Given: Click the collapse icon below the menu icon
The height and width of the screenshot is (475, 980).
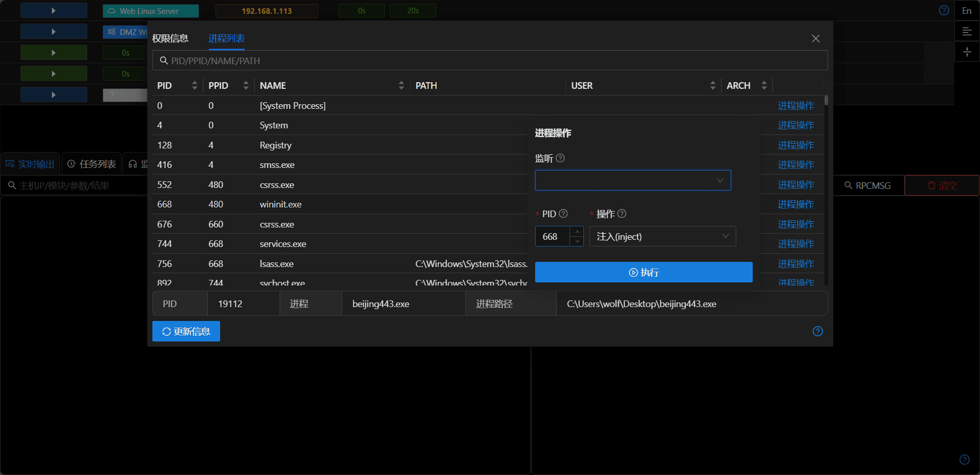Looking at the screenshot, I should pyautogui.click(x=967, y=52).
